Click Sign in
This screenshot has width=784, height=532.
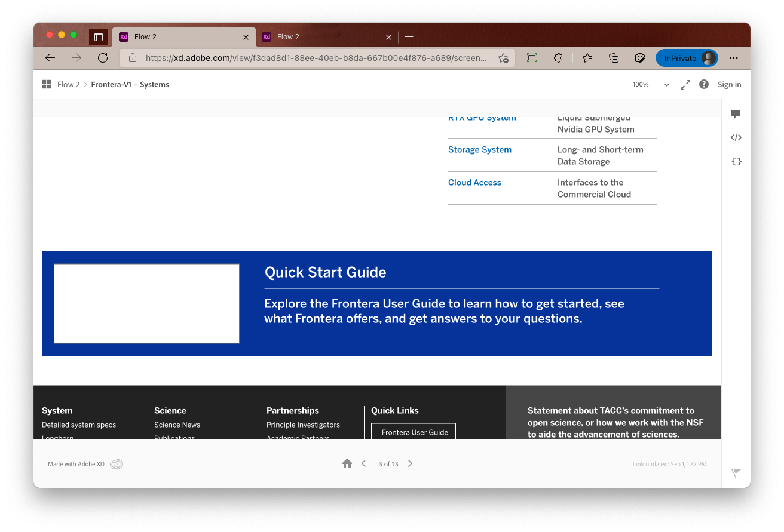tap(730, 85)
